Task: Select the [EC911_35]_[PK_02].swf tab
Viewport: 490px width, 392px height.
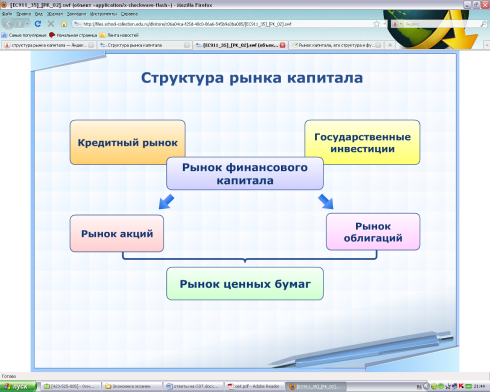Action: pyautogui.click(x=240, y=45)
